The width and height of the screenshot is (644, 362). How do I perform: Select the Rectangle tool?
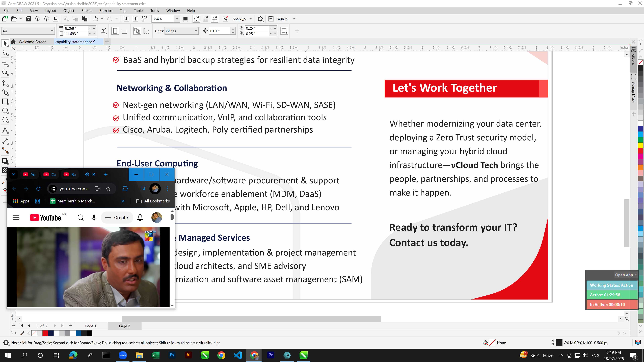tap(5, 101)
